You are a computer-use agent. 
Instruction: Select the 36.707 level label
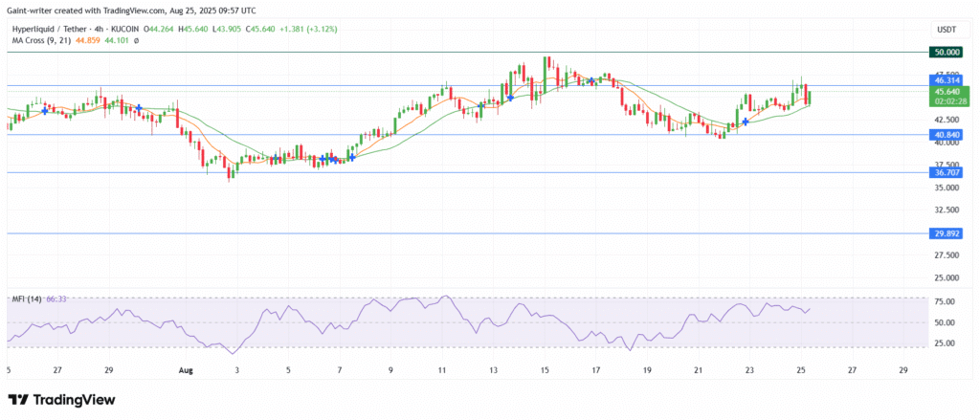pyautogui.click(x=947, y=173)
